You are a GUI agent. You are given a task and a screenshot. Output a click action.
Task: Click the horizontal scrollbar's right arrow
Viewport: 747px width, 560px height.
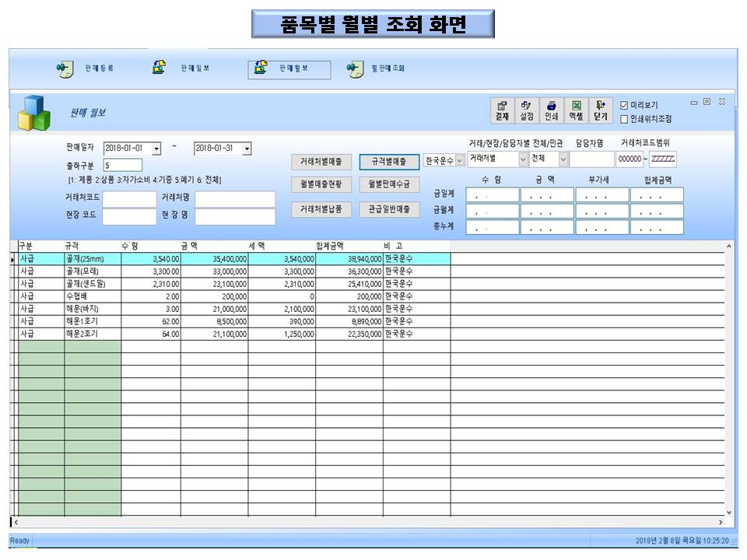point(719,522)
